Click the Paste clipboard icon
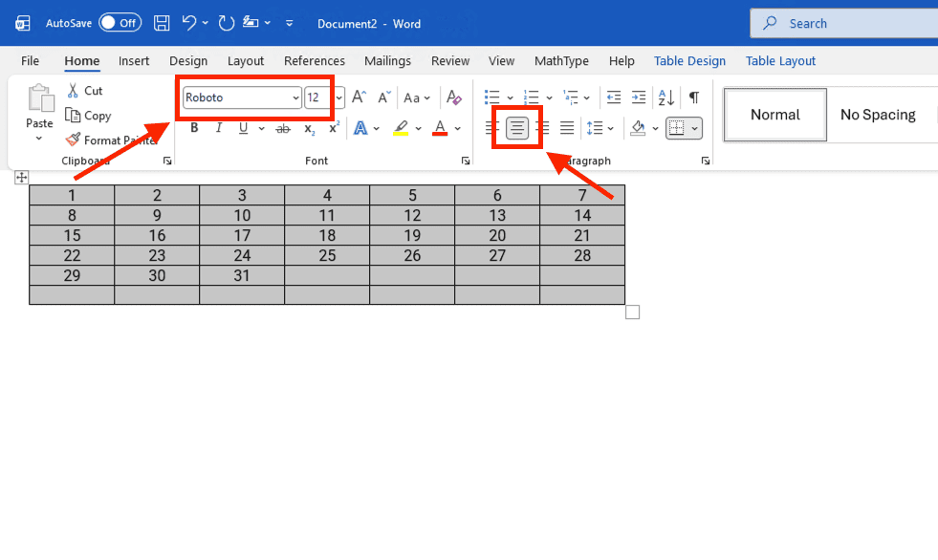 (x=41, y=98)
